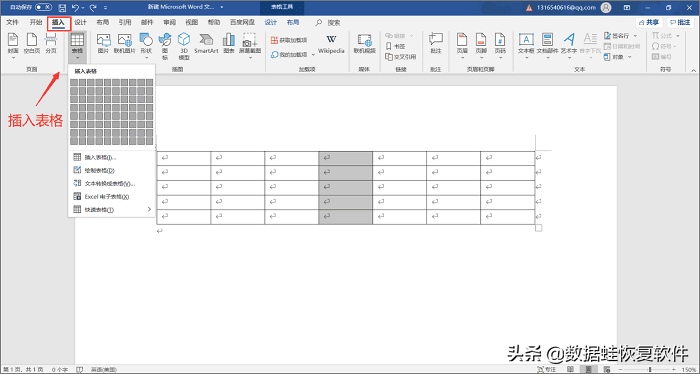Click the Pictures (图片) icon
This screenshot has height=374, width=700.
103,44
